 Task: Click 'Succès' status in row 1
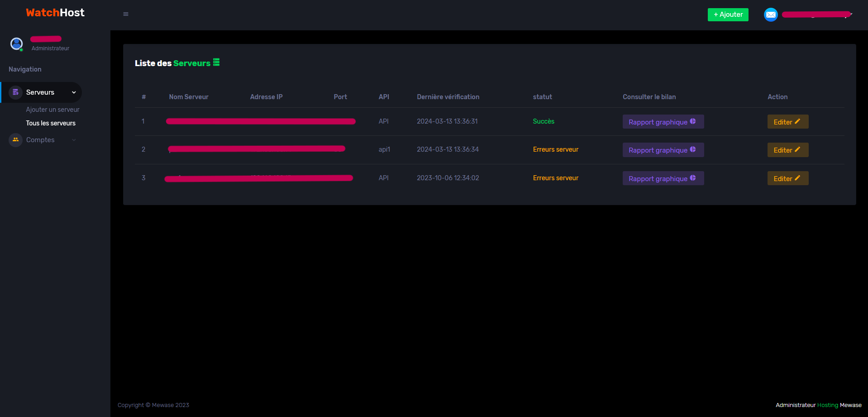click(543, 121)
